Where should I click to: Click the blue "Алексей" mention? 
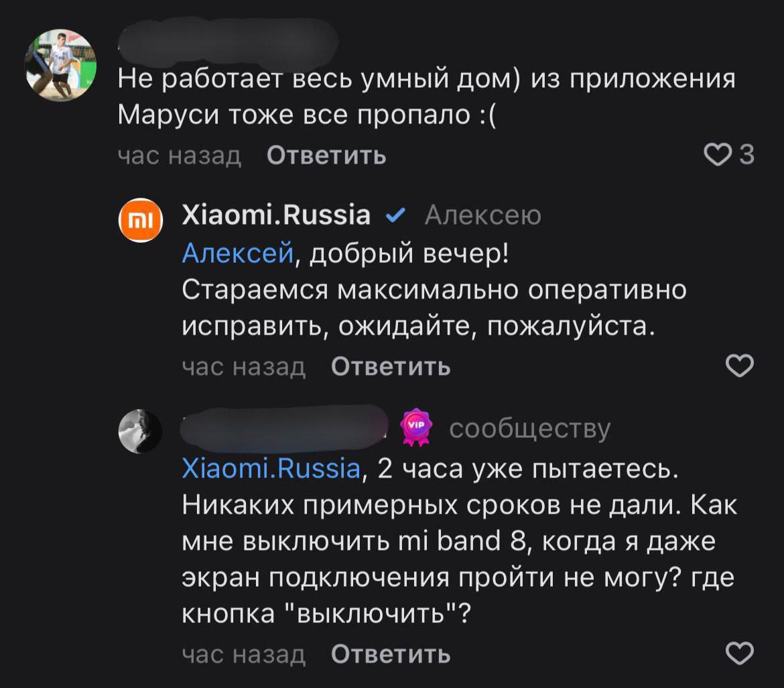click(238, 253)
